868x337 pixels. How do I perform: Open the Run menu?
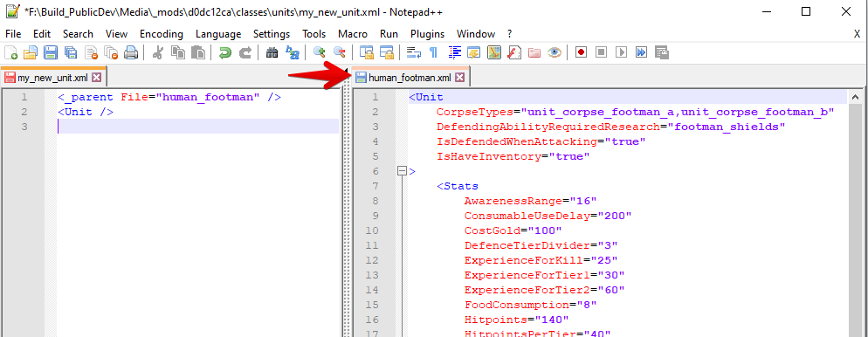click(389, 34)
